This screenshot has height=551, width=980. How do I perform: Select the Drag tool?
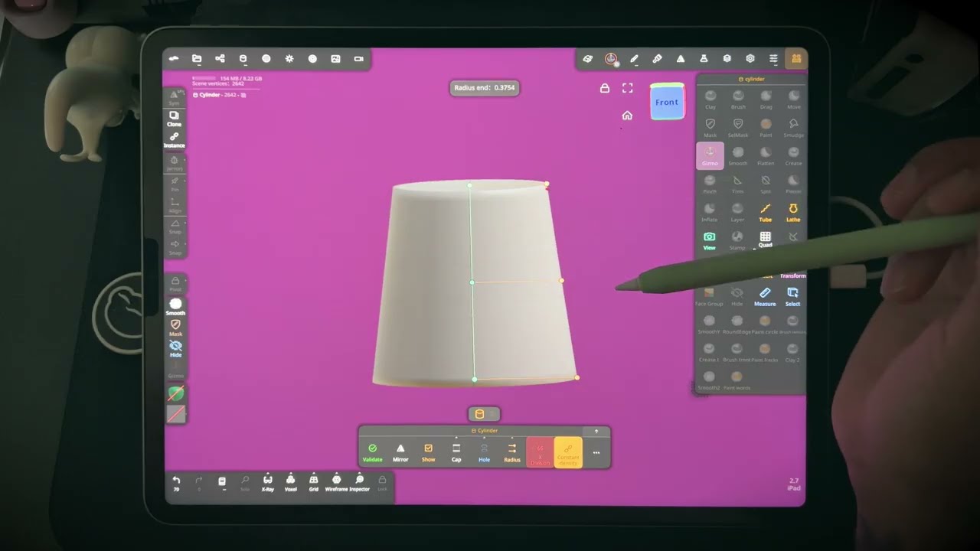[x=766, y=99]
